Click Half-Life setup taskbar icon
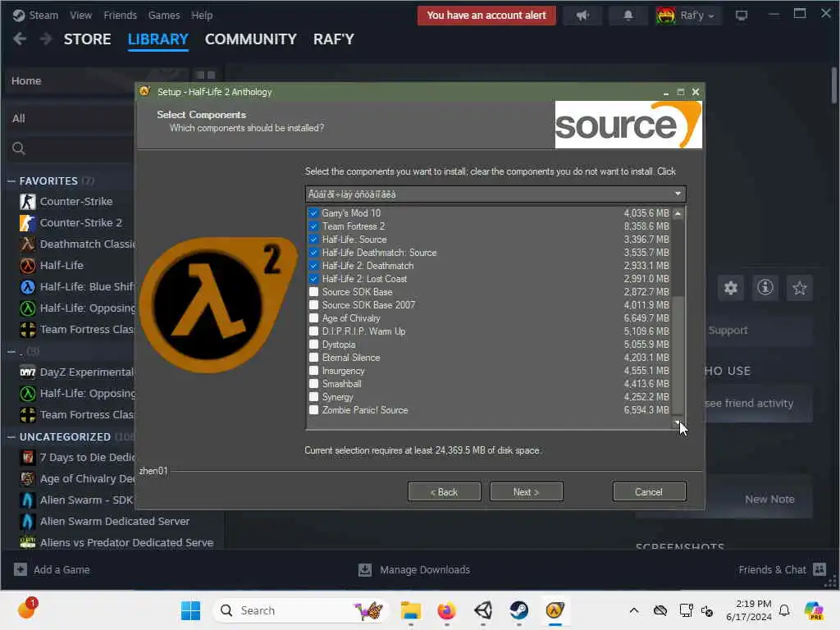Screen dimensions: 840x630 tap(555, 610)
